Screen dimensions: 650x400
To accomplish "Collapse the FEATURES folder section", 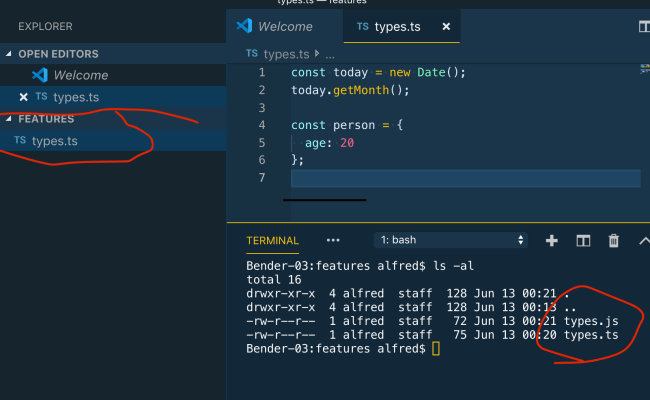I will tap(9, 119).
